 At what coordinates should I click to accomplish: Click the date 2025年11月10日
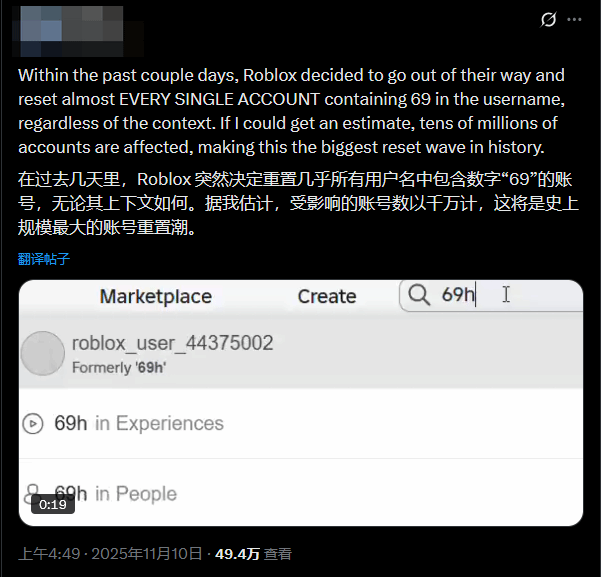pos(146,554)
